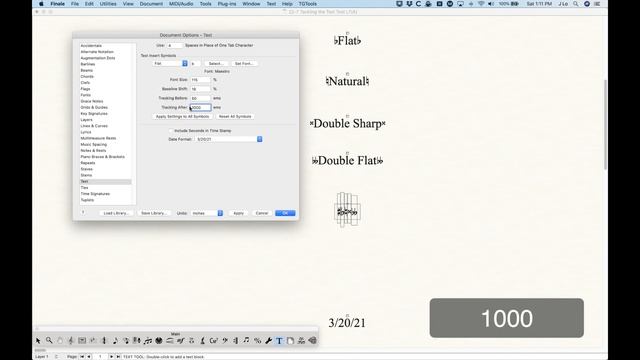
Task: Select the HyperScribe tool
Action: [x=137, y=340]
